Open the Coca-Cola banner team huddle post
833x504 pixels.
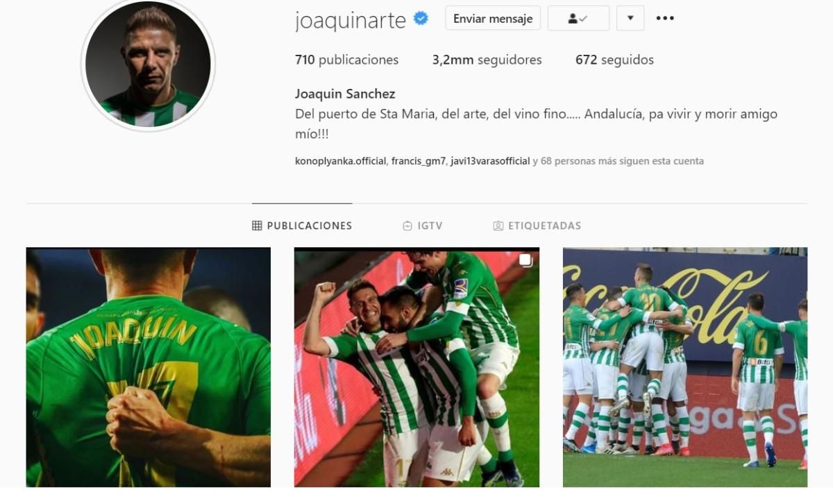pyautogui.click(x=685, y=367)
